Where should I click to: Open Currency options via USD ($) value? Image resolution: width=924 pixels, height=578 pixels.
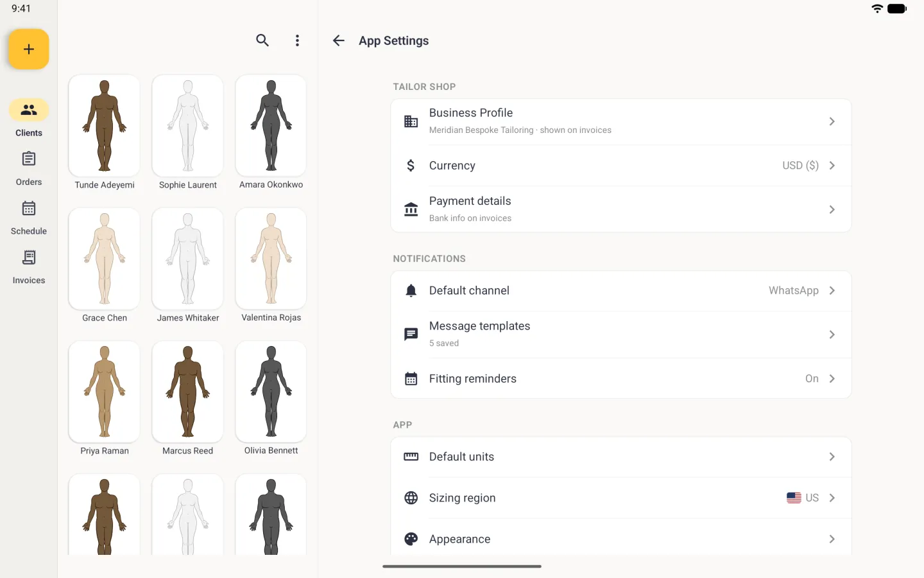(800, 166)
